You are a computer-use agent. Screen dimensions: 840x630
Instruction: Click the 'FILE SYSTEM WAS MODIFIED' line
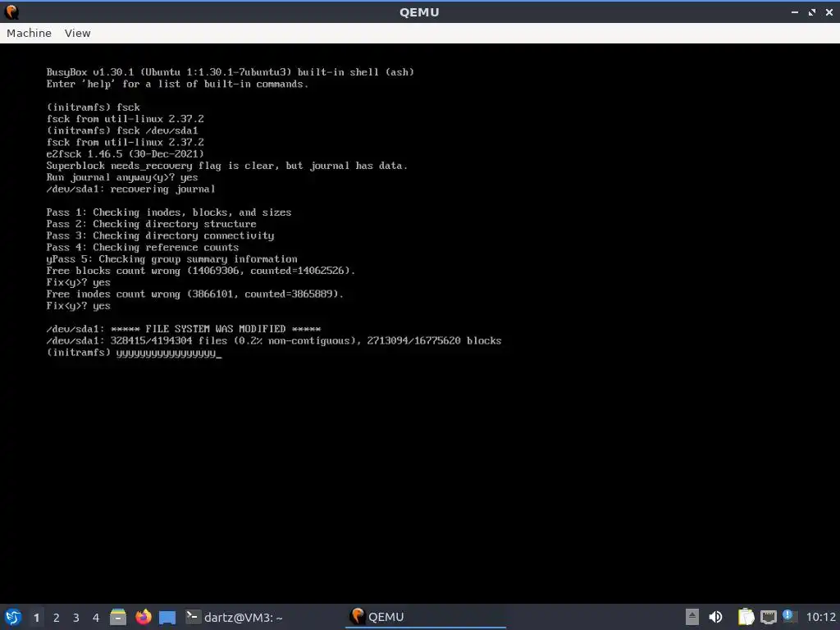pos(183,329)
